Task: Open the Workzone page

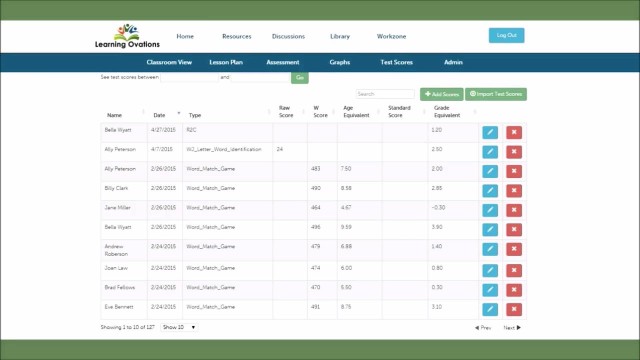Action: coord(391,36)
